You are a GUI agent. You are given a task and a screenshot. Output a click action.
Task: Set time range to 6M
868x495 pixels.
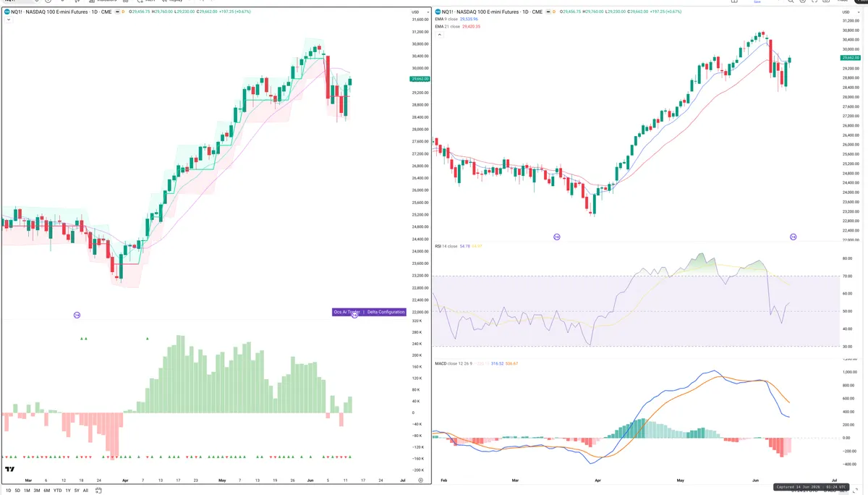pos(46,491)
